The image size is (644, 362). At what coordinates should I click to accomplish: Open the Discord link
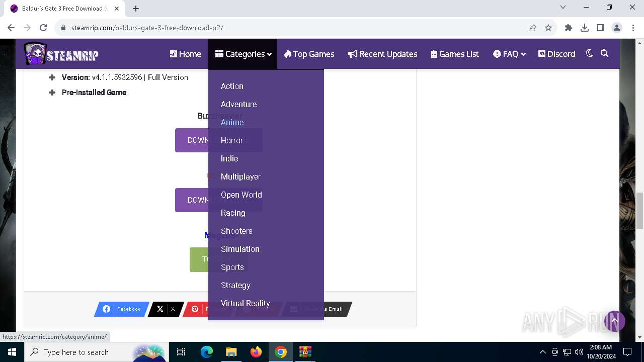click(556, 54)
